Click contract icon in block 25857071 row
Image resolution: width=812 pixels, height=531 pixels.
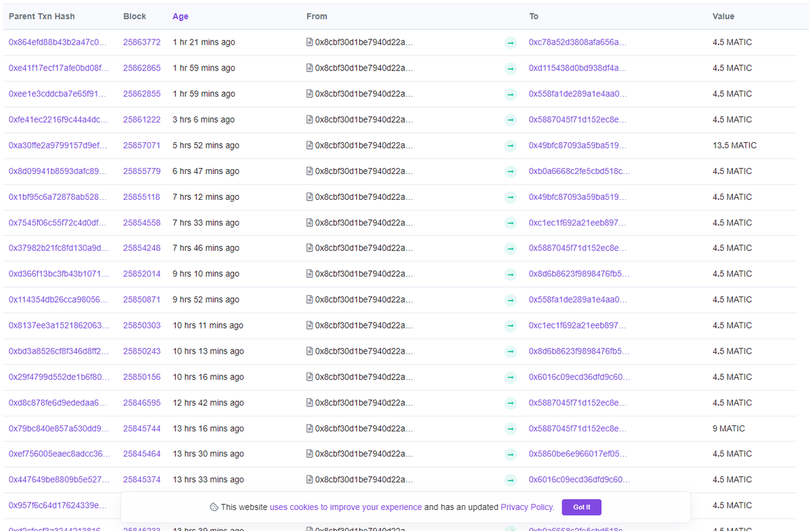[x=309, y=145]
